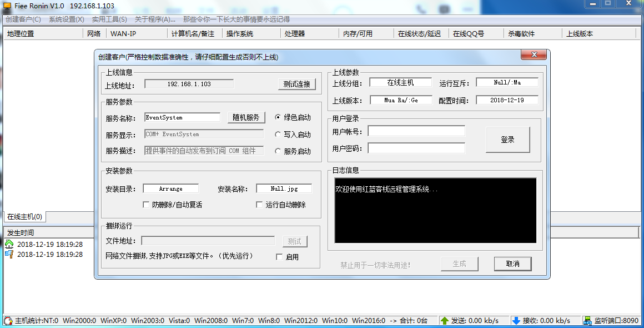The width and height of the screenshot is (644, 328).
Task: Click the 发送: 0.00 kb/s status text
Action: tap(475, 321)
